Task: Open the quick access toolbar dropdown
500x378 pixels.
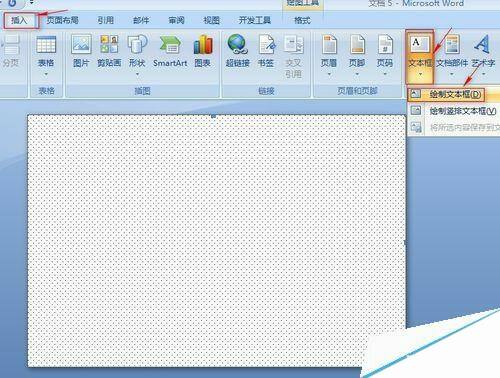Action: click(32, 3)
